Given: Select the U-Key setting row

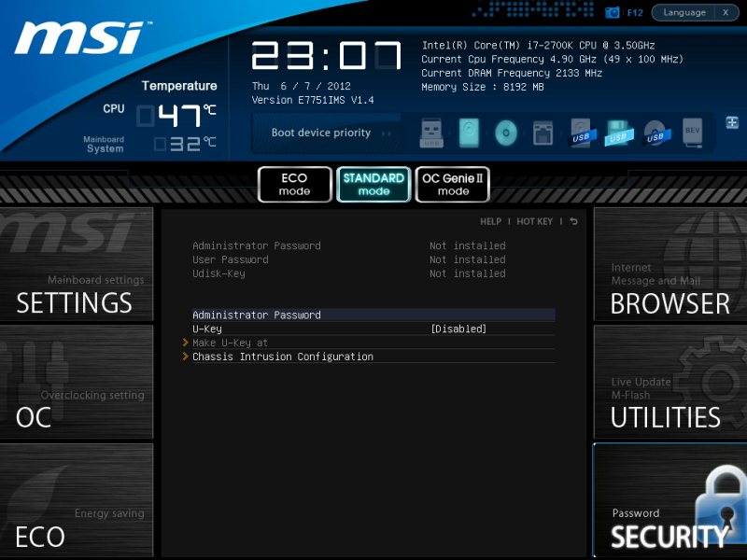Looking at the screenshot, I should tap(373, 329).
